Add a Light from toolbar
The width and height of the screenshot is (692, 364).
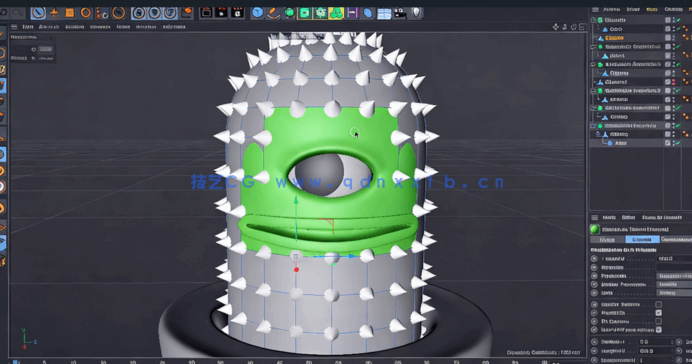[x=416, y=13]
